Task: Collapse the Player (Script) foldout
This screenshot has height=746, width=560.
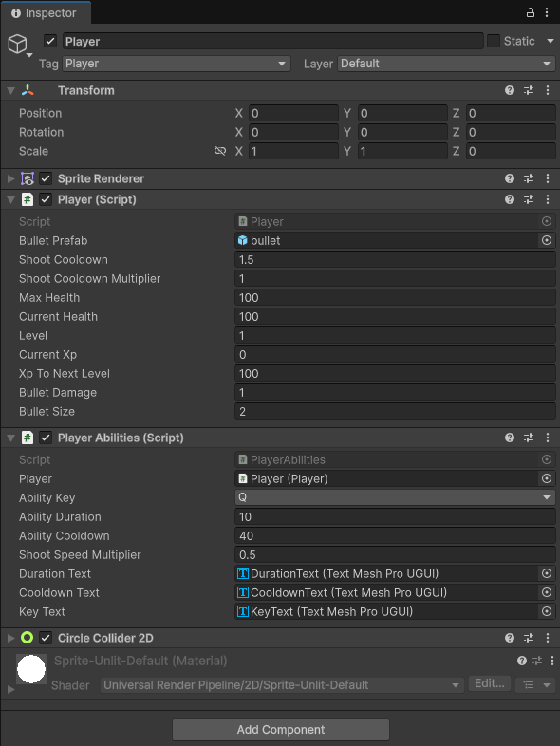Action: [11, 200]
